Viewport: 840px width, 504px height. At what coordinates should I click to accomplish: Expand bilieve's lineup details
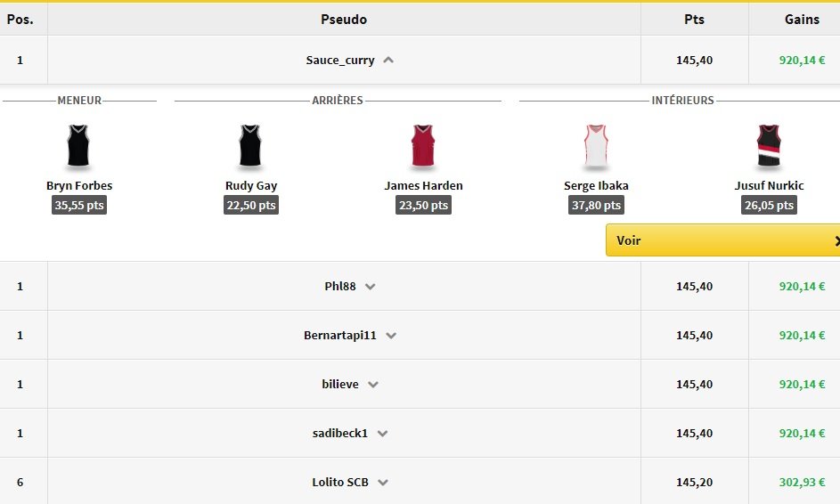pyautogui.click(x=373, y=385)
